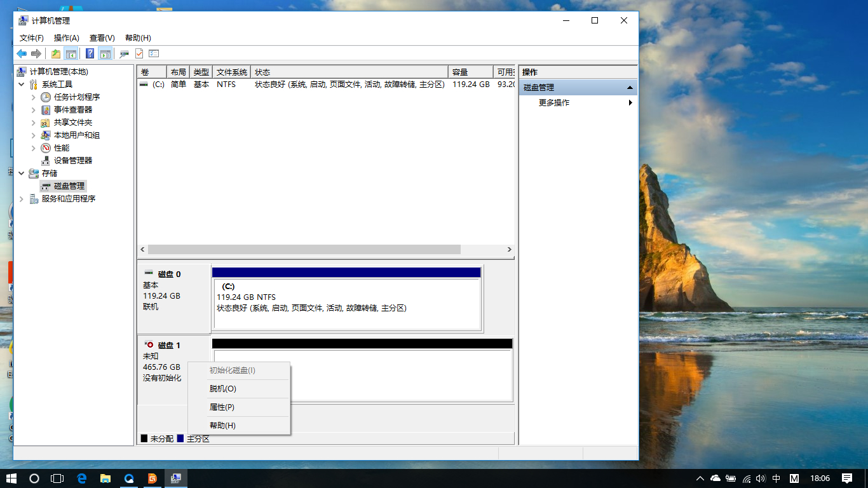Image resolution: width=868 pixels, height=488 pixels.
Task: Open the Windows Start menu
Action: 11,478
